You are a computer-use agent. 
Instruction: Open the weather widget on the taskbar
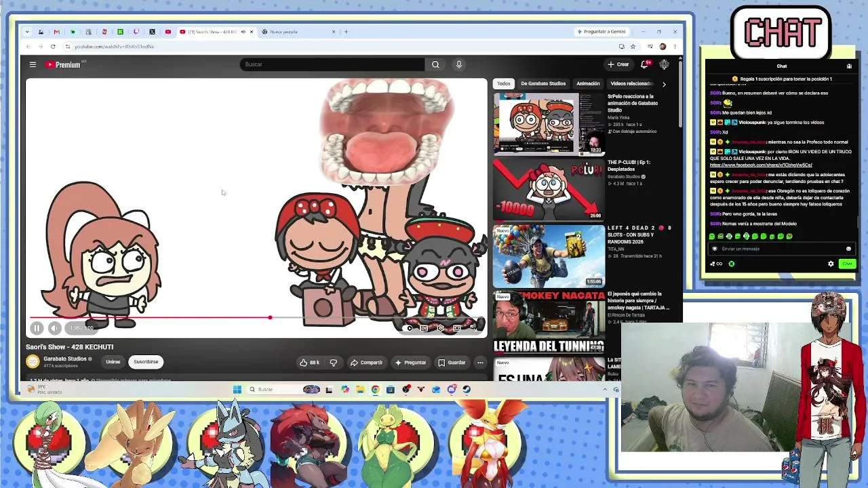click(x=46, y=390)
